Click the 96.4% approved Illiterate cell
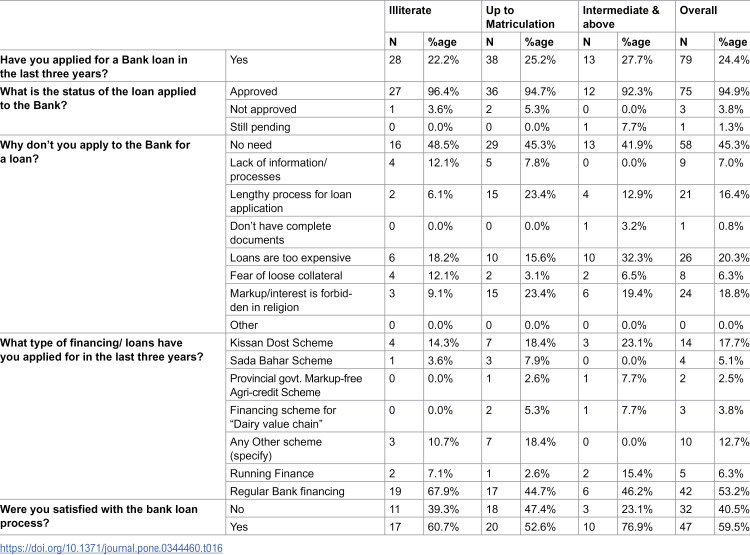The height and width of the screenshot is (555, 750). [443, 91]
